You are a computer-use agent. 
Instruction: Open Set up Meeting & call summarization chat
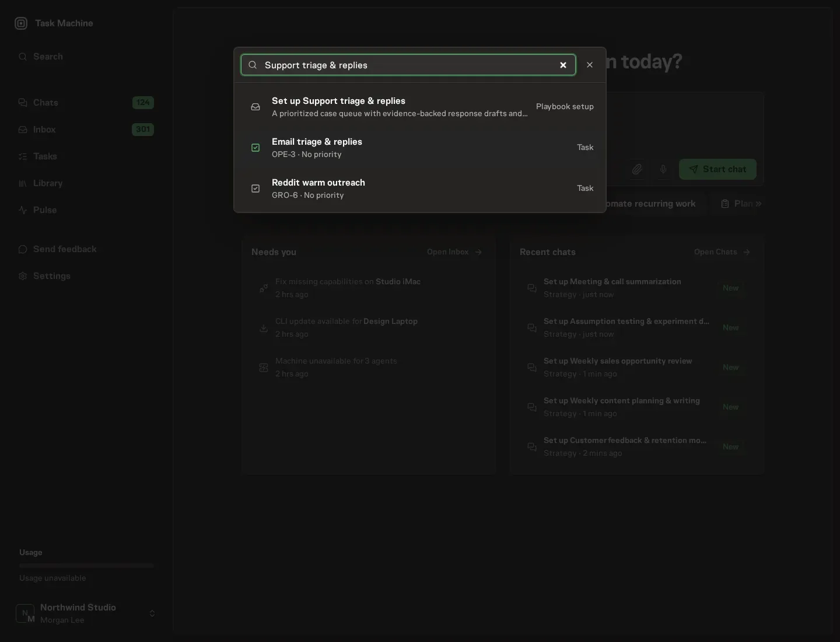(x=637, y=288)
